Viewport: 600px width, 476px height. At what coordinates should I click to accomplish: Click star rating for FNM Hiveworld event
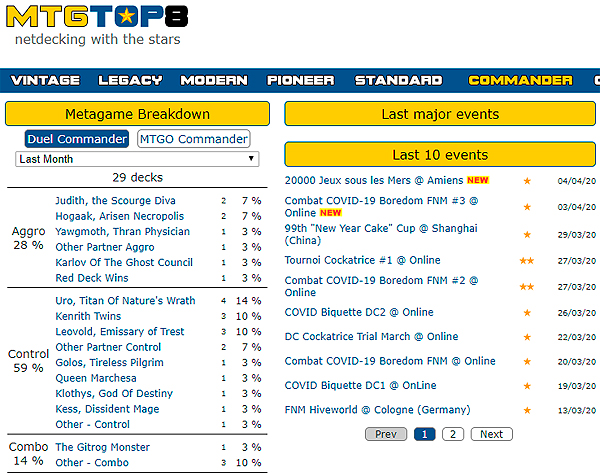pos(527,410)
